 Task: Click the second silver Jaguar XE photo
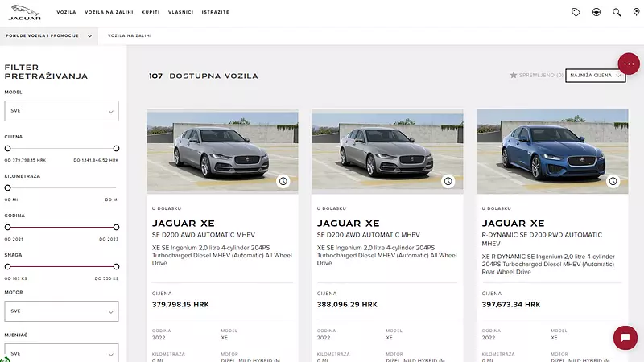[x=387, y=151]
